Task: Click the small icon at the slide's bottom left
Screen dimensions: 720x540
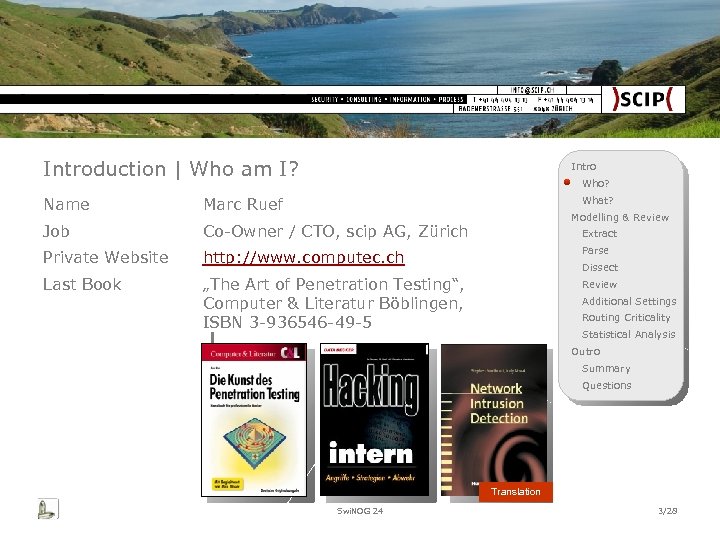Action: click(x=48, y=509)
